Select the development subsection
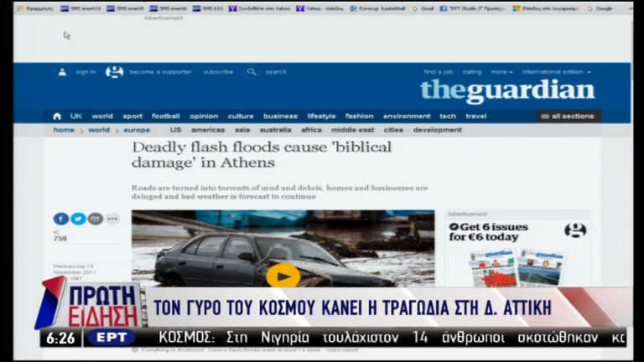The image size is (644, 362). point(438,130)
